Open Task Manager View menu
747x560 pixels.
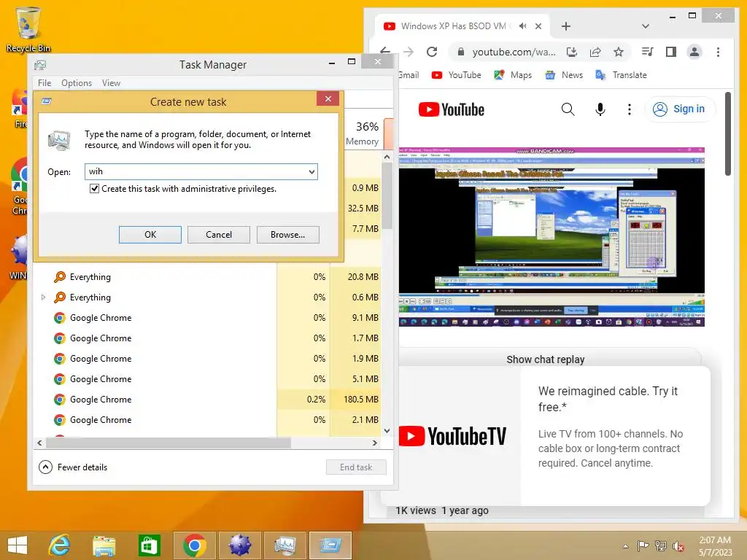point(111,83)
